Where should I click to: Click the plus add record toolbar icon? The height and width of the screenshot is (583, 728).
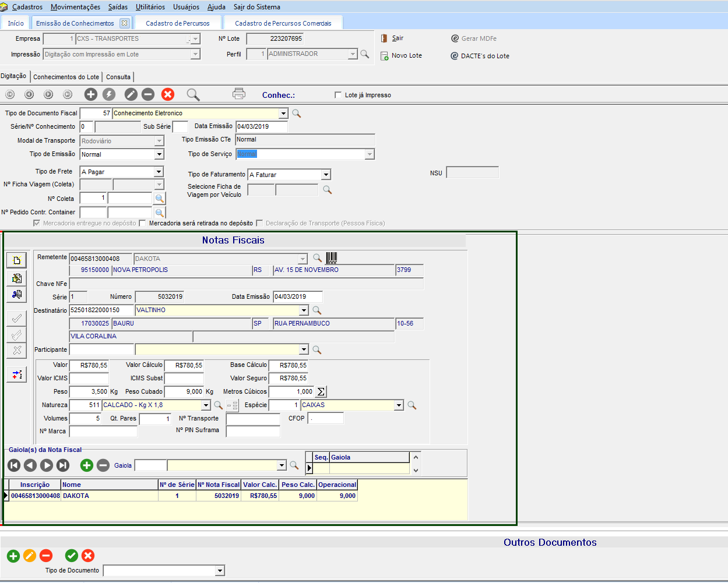[x=91, y=94]
